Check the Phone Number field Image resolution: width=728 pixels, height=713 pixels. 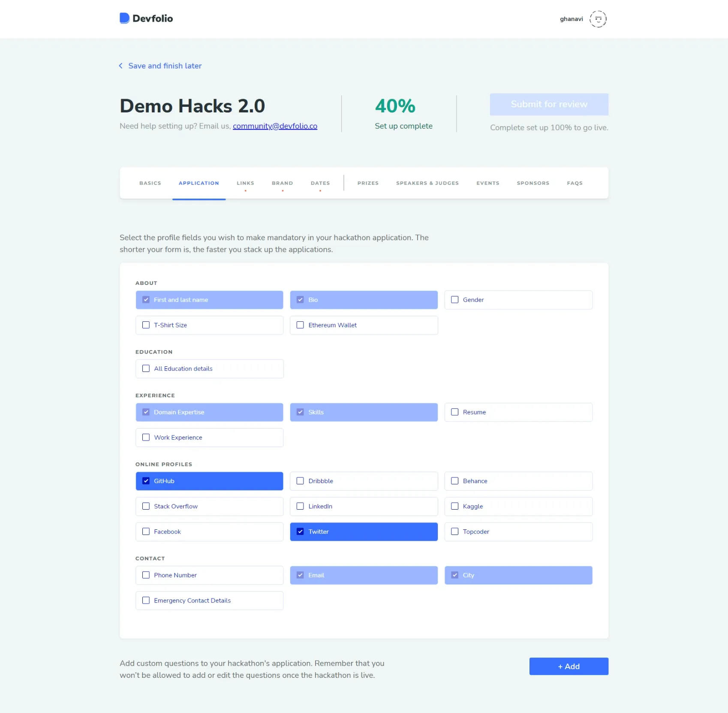coord(209,575)
